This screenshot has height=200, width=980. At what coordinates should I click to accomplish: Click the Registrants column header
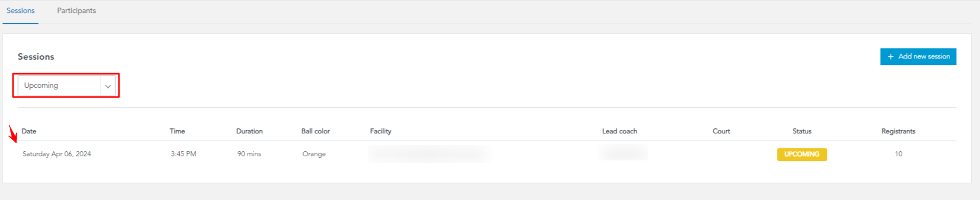pyautogui.click(x=899, y=131)
